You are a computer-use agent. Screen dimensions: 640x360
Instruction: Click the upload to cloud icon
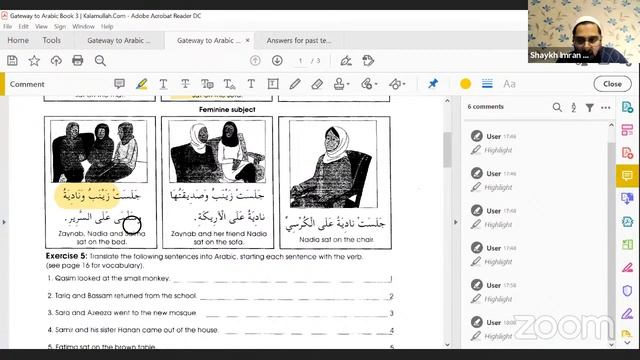pos(56,61)
